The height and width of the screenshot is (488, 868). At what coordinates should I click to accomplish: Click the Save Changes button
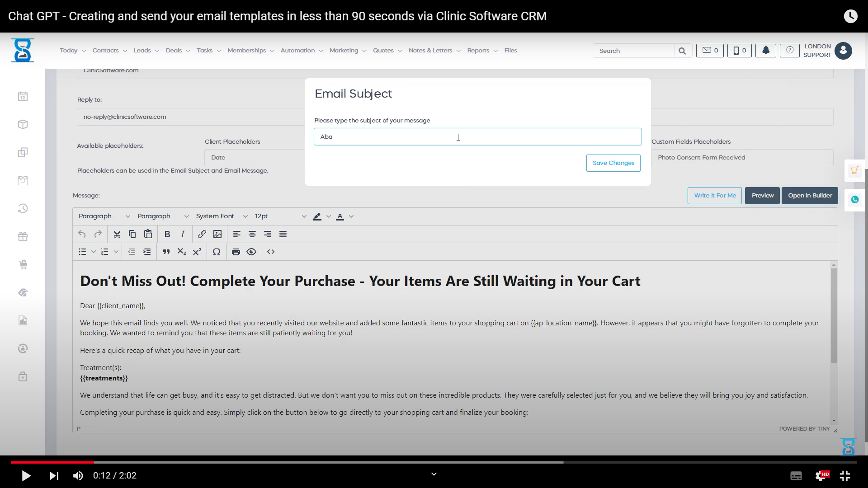click(x=613, y=163)
